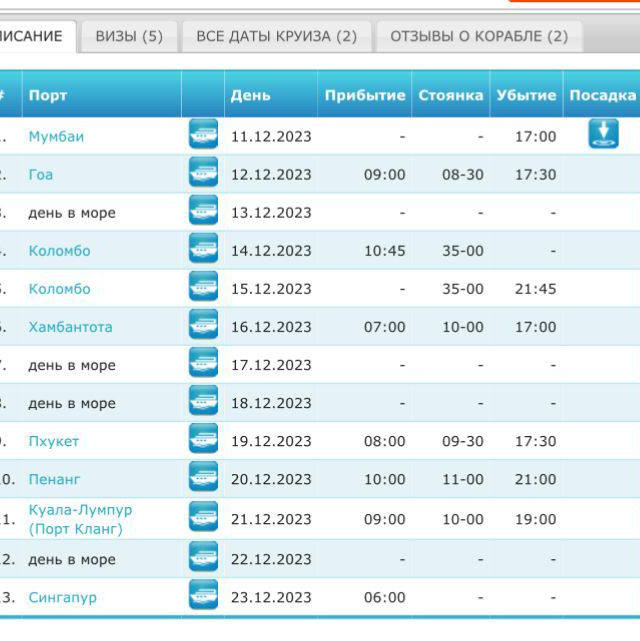Open the Визы (5) tab
The height and width of the screenshot is (641, 640).
[x=129, y=36]
